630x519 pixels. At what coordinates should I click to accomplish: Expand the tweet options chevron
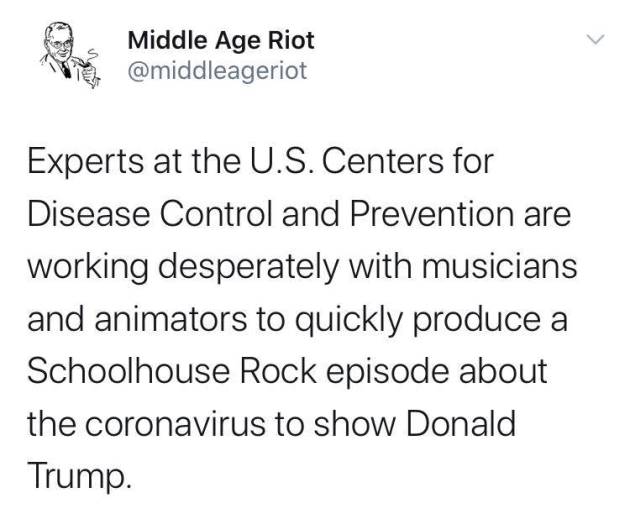pyautogui.click(x=595, y=39)
